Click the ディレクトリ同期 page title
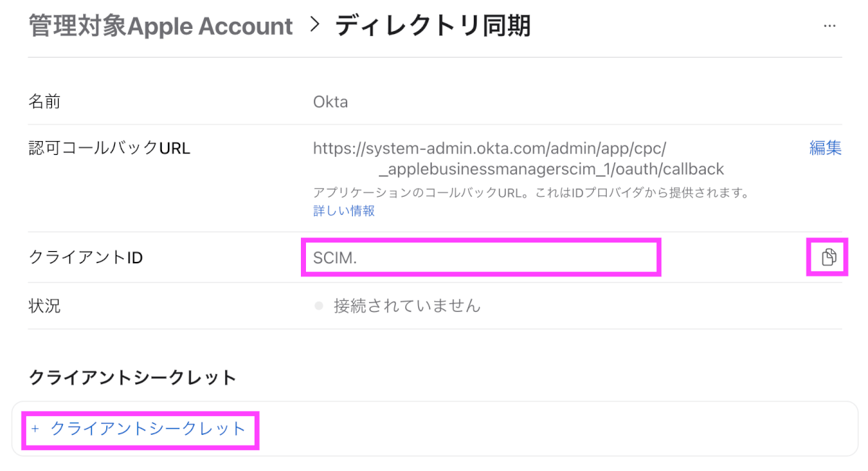 pos(433,26)
